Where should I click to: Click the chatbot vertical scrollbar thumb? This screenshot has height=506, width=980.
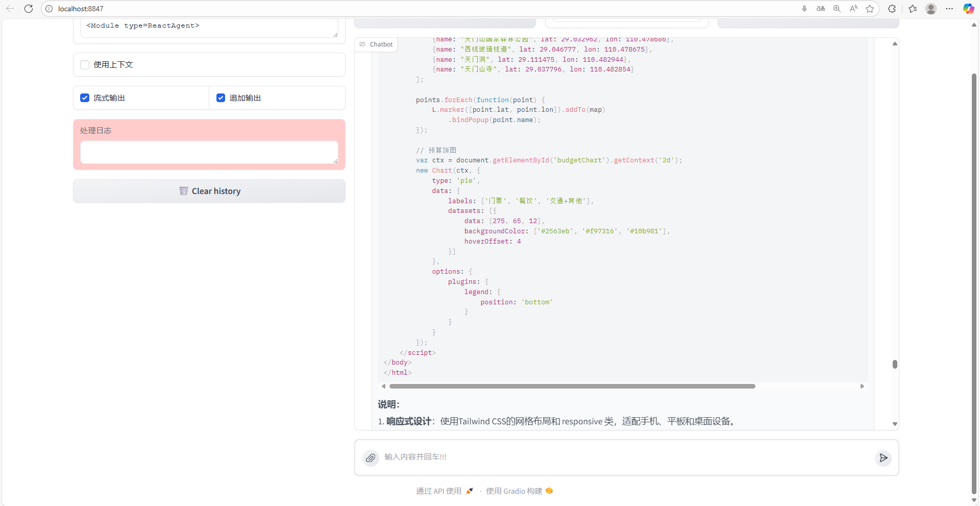pyautogui.click(x=895, y=364)
